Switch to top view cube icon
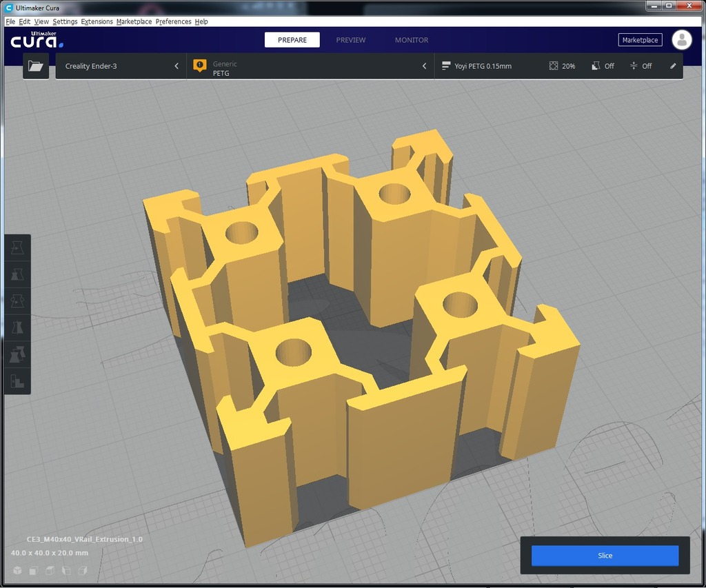The image size is (706, 588). [x=50, y=571]
